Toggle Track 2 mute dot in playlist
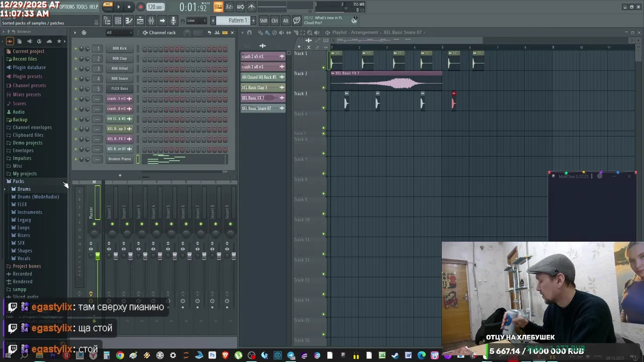Viewport: 644px width, 362px height. coord(324,87)
